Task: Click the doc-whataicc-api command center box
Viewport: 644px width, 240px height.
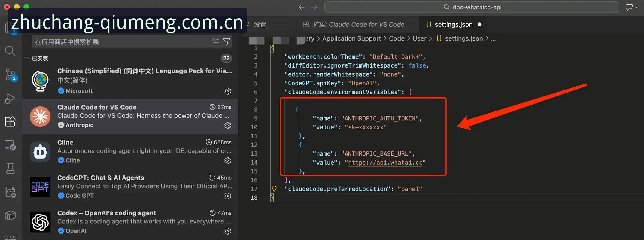Action: pos(472,7)
